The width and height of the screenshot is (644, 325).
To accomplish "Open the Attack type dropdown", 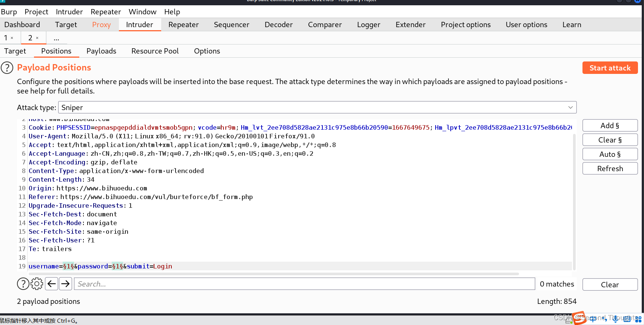I will (x=317, y=107).
